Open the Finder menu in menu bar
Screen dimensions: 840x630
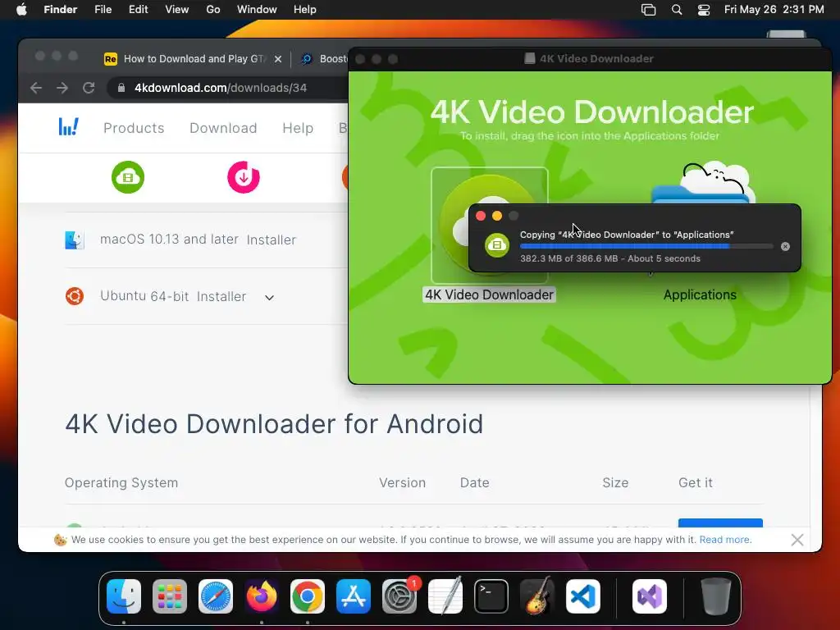(x=60, y=10)
